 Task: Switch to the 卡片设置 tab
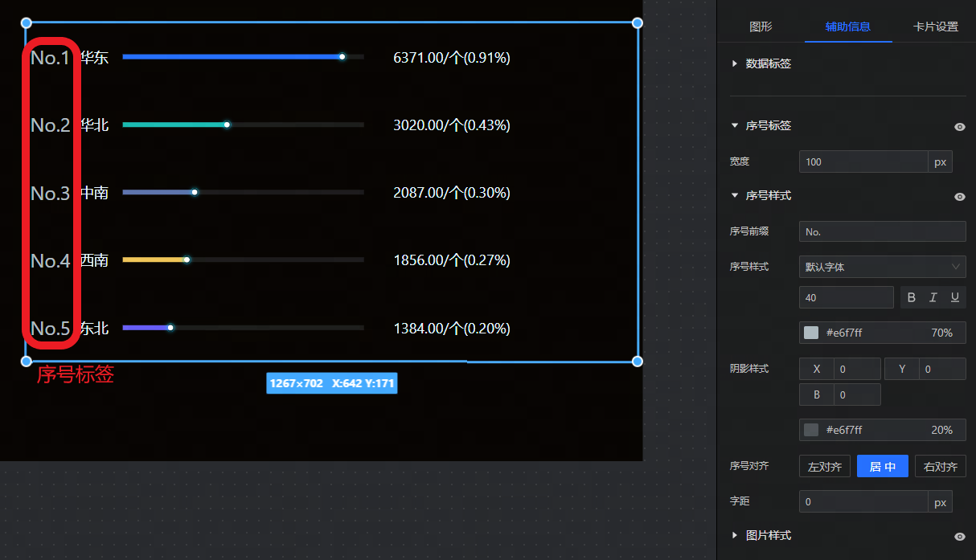[x=935, y=27]
